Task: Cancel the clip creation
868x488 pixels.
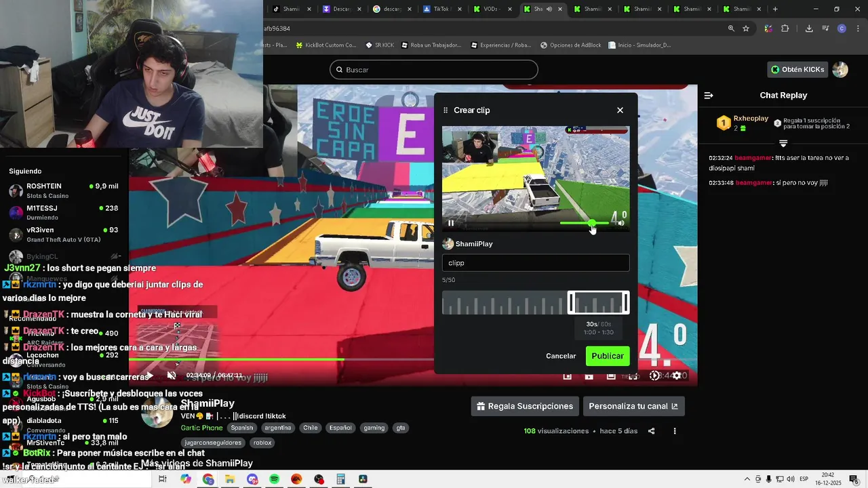Action: pyautogui.click(x=561, y=356)
